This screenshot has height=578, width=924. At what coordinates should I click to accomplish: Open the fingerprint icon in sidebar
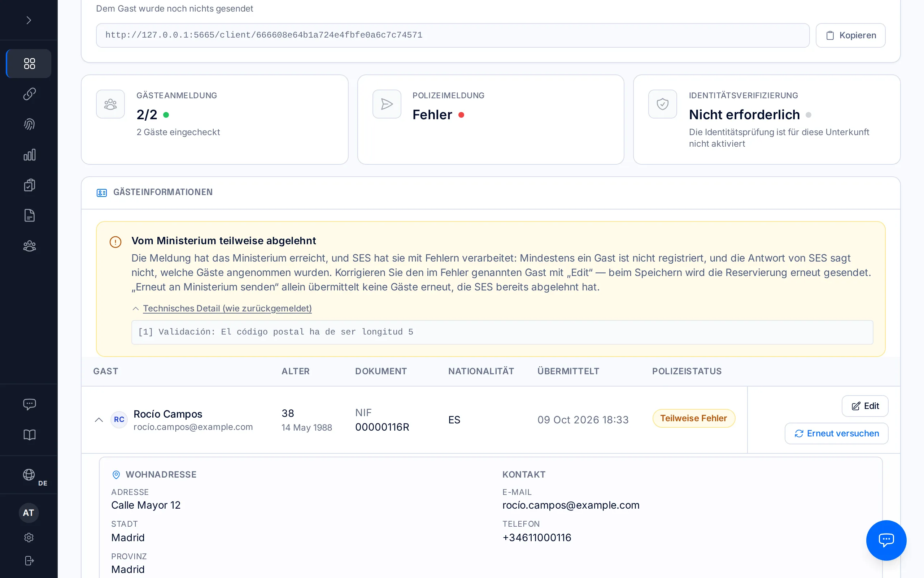coord(29,124)
